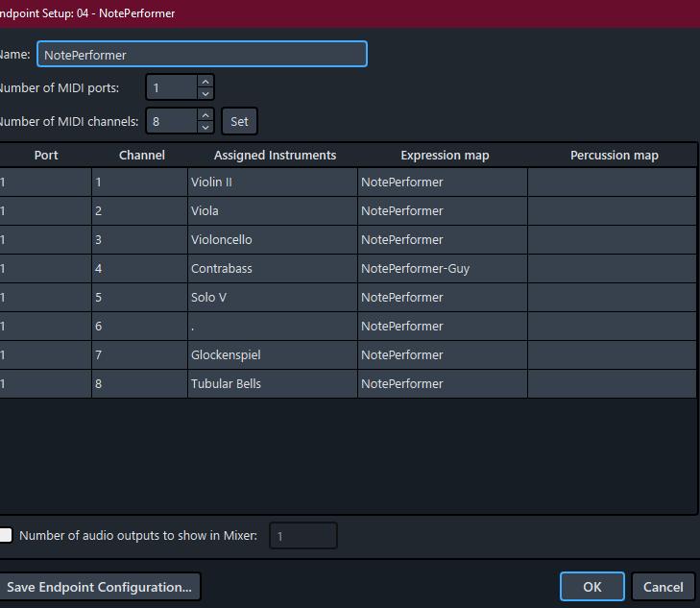Open percussion map cell for Tubular Bells

point(612,383)
